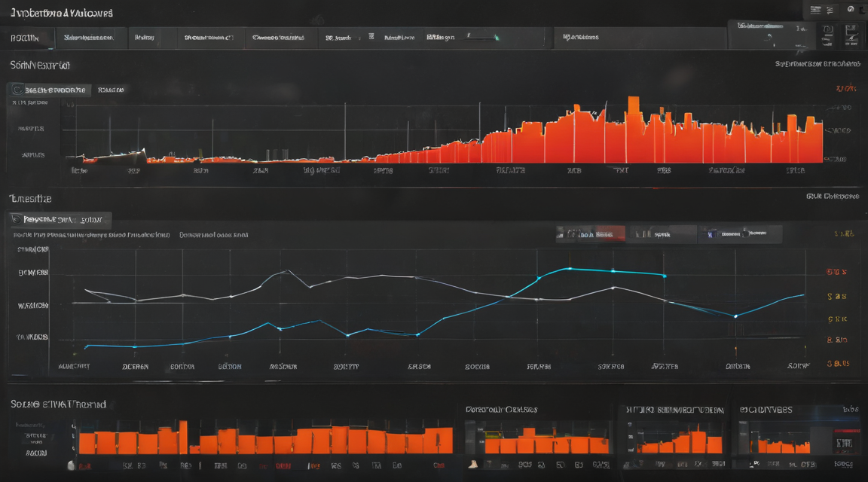The width and height of the screenshot is (868, 482).
Task: Open the list-view icon in top-right header
Action: coord(815,10)
